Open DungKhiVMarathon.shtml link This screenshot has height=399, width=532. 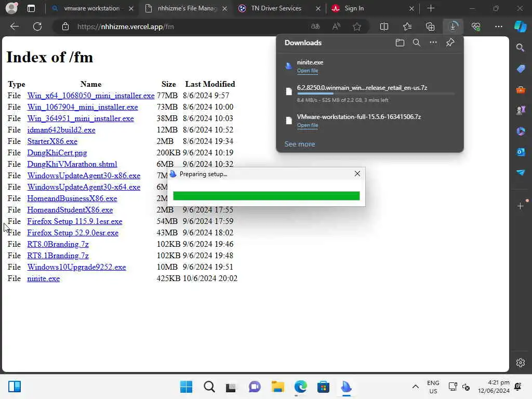point(72,164)
